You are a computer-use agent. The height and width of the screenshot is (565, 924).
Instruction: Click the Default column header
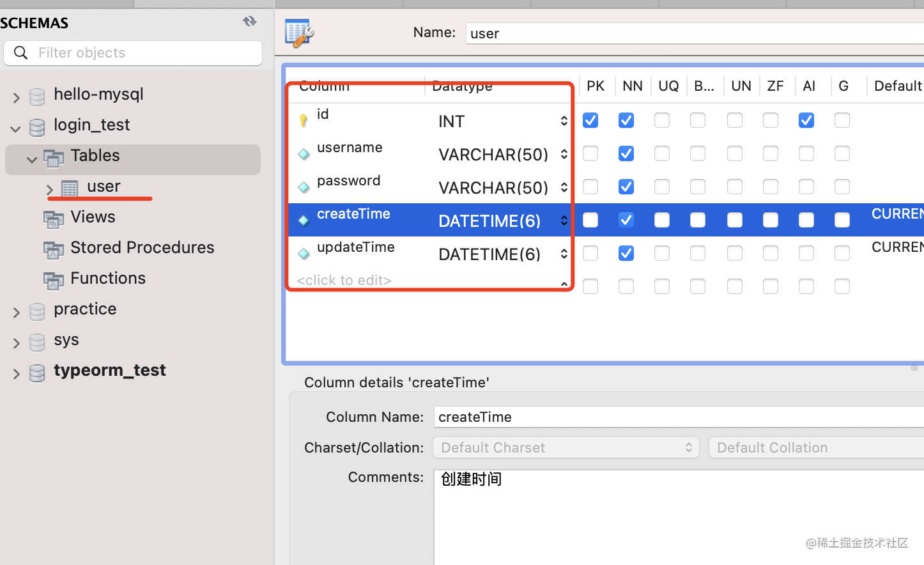click(x=897, y=86)
